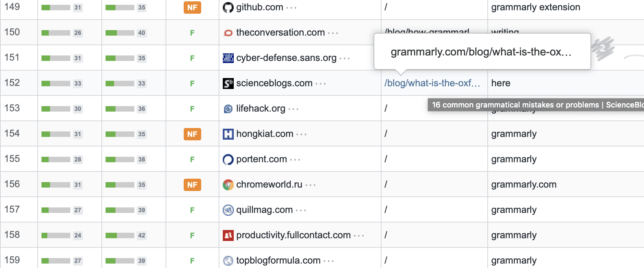Click the F flag in the quillmag.com row

[x=192, y=210]
